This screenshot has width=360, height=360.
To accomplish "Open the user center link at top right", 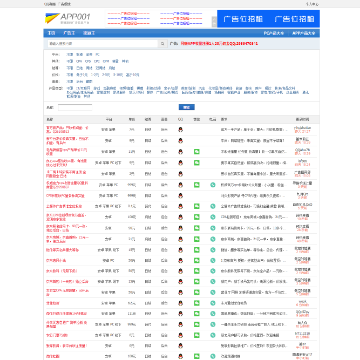I will (x=312, y=4).
